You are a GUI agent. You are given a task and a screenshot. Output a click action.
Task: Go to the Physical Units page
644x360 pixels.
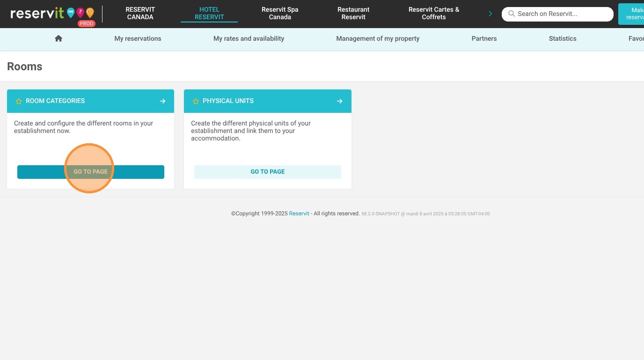pyautogui.click(x=268, y=172)
